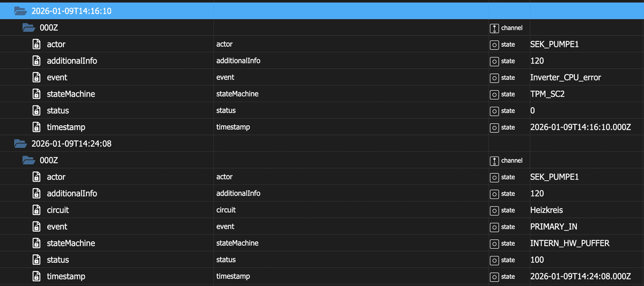This screenshot has width=644, height=286.
Task: Click state icon beside Heizkreis value
Action: pyautogui.click(x=494, y=210)
